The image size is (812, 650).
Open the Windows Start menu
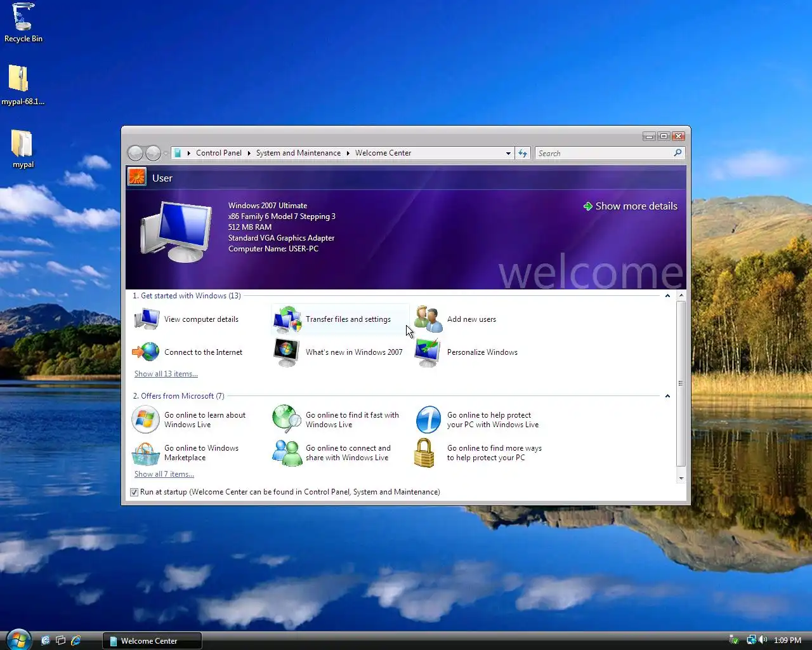(18, 640)
